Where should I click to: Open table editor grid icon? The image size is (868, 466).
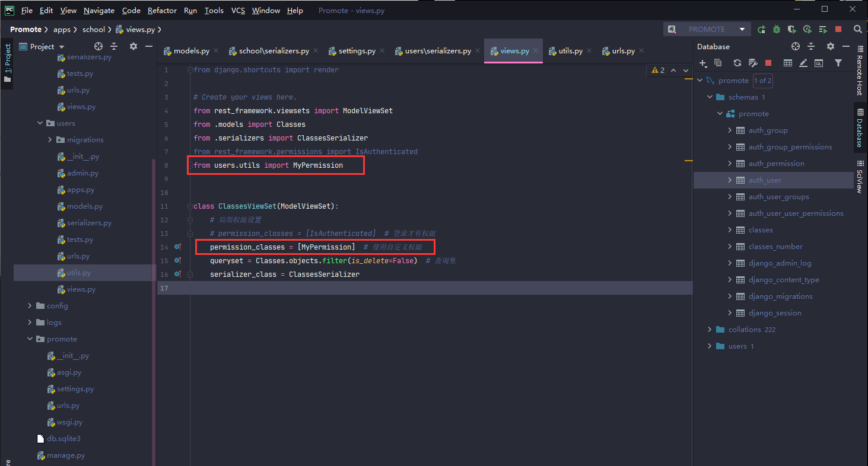788,63
